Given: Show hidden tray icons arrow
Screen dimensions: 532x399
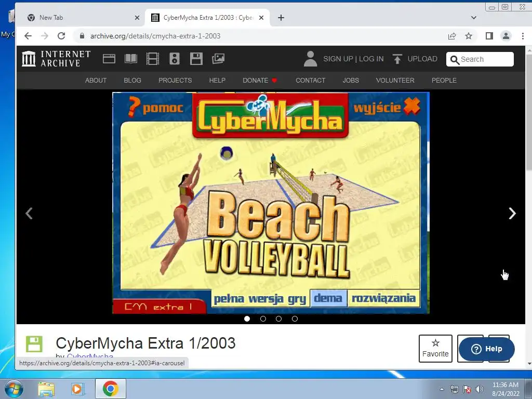Looking at the screenshot, I should click(442, 389).
